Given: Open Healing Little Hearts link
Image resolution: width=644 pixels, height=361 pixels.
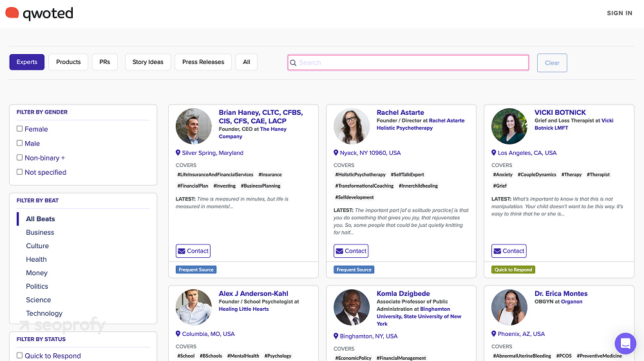Looking at the screenshot, I should tap(243, 309).
